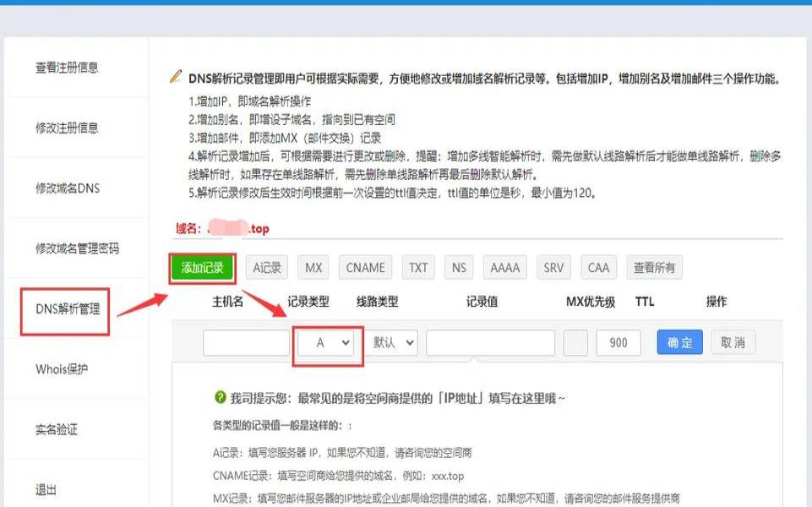The width and height of the screenshot is (812, 507).
Task: Select the TXT record filter
Action: [417, 267]
